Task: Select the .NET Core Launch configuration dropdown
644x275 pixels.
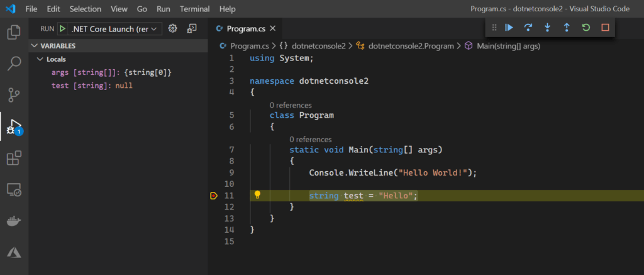Action: [114, 29]
